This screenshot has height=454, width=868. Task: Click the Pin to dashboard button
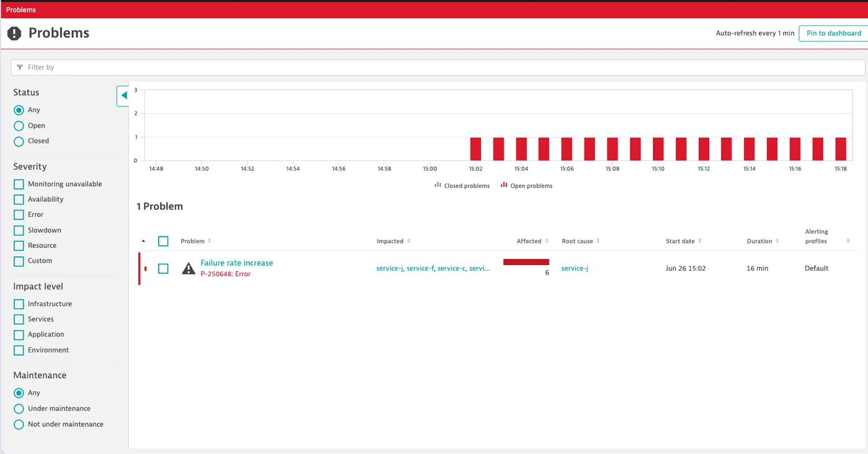coord(833,33)
